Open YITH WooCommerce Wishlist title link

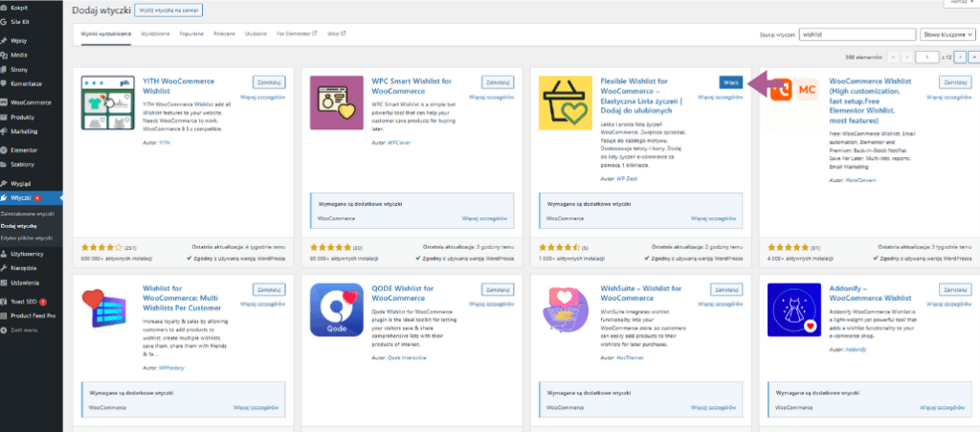pyautogui.click(x=178, y=85)
